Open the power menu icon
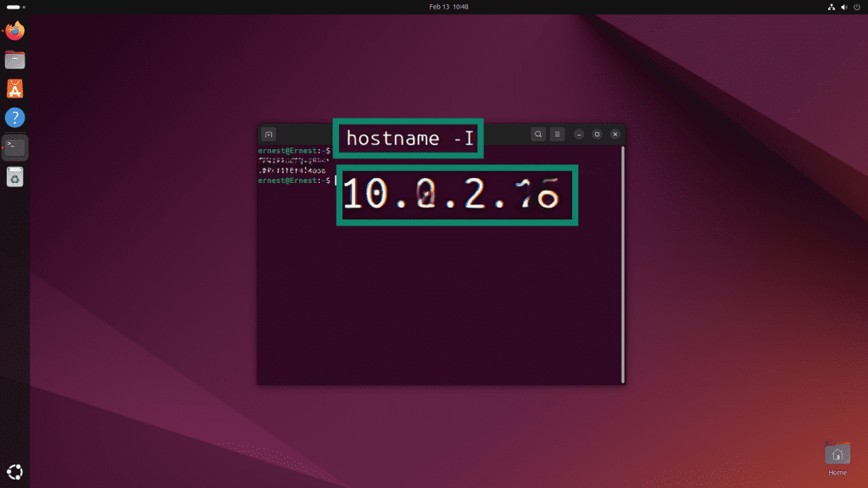Image resolution: width=868 pixels, height=488 pixels. [857, 7]
